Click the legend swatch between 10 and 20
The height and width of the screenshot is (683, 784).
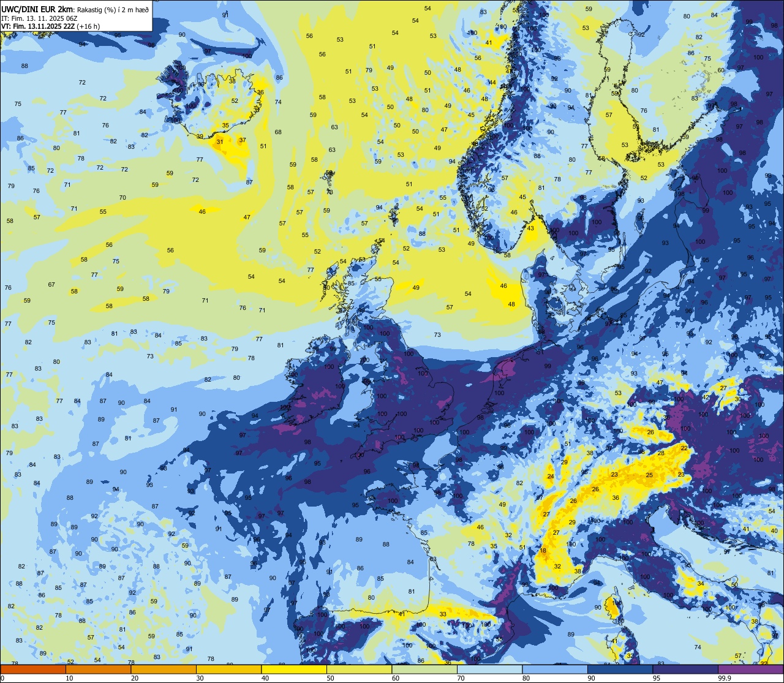[98, 669]
